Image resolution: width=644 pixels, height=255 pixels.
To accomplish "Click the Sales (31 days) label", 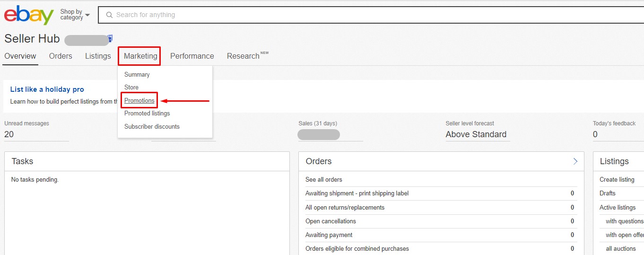I will [x=318, y=123].
